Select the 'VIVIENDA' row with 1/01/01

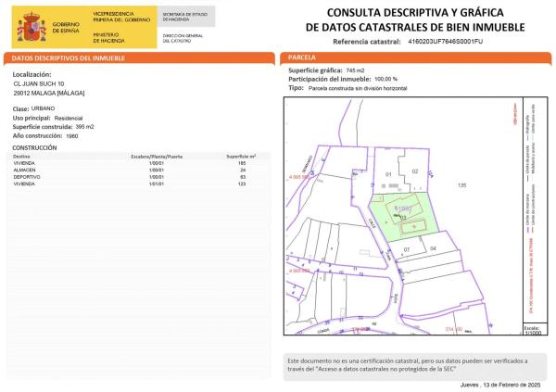[x=138, y=183]
